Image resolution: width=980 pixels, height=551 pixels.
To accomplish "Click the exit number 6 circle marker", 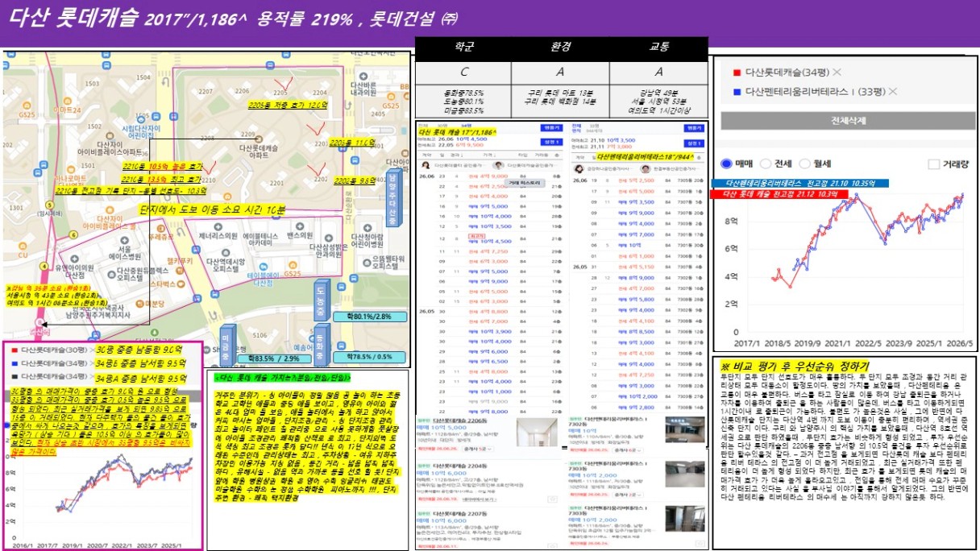I will tap(73, 234).
